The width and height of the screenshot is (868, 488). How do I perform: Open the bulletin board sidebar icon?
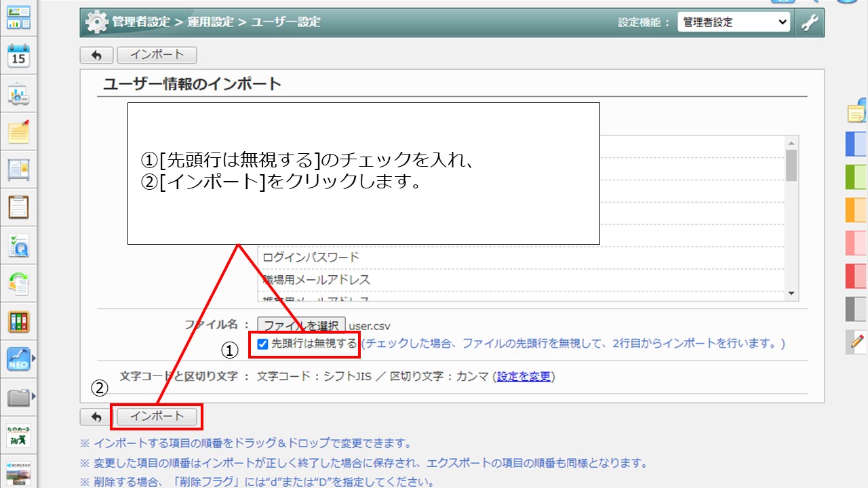(x=19, y=169)
